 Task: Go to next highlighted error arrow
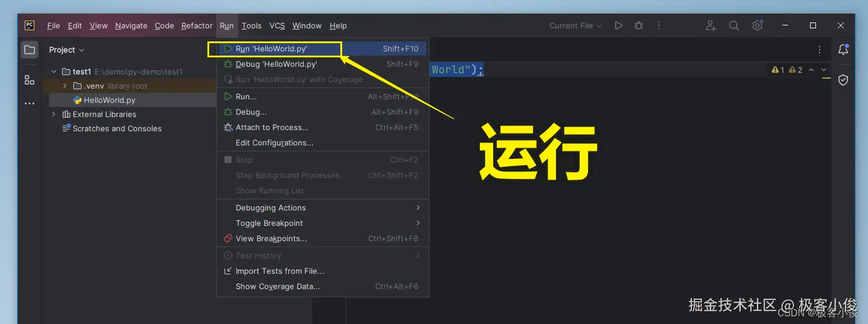tap(824, 70)
